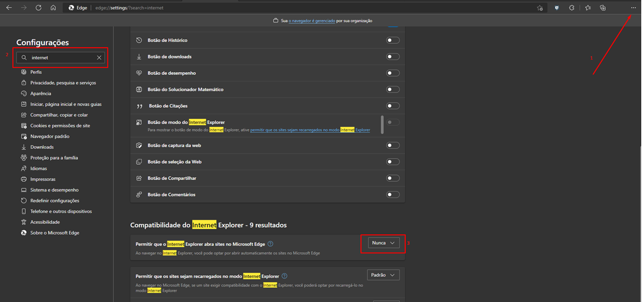Click help icon next to 'abra sites no Microsoft Edge'
Image resolution: width=644 pixels, height=302 pixels.
coord(271,244)
